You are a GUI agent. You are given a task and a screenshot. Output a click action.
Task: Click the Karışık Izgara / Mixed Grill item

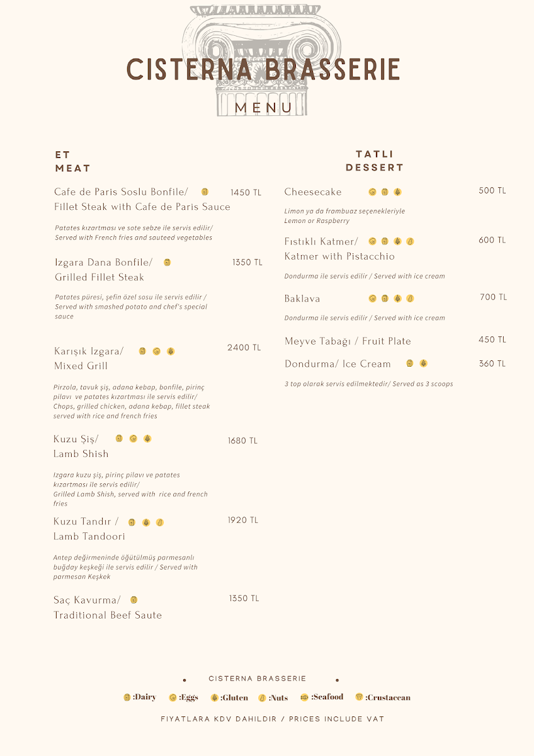[x=89, y=358]
